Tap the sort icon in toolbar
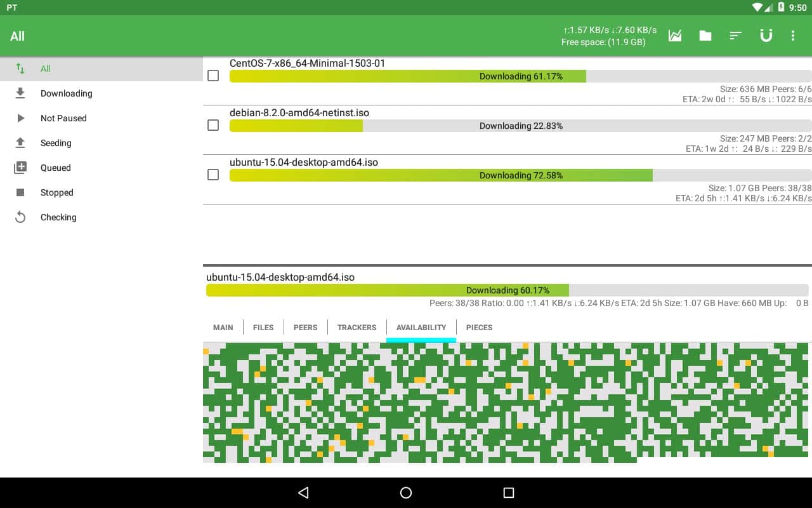Screen dimensions: 812x508 tap(736, 36)
